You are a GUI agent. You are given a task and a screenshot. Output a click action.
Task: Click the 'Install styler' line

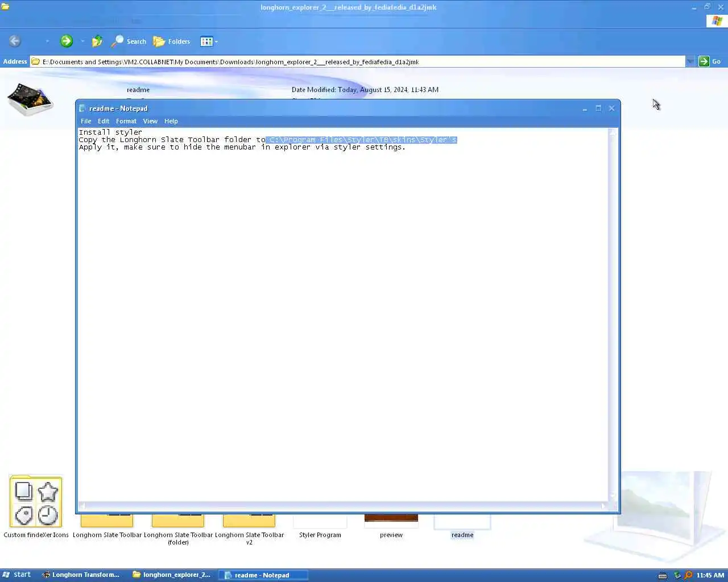click(x=110, y=132)
